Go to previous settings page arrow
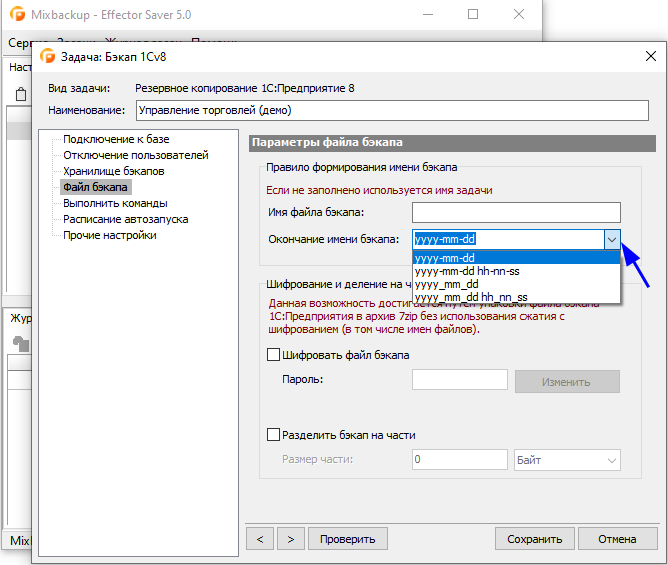668x565 pixels. [x=260, y=539]
